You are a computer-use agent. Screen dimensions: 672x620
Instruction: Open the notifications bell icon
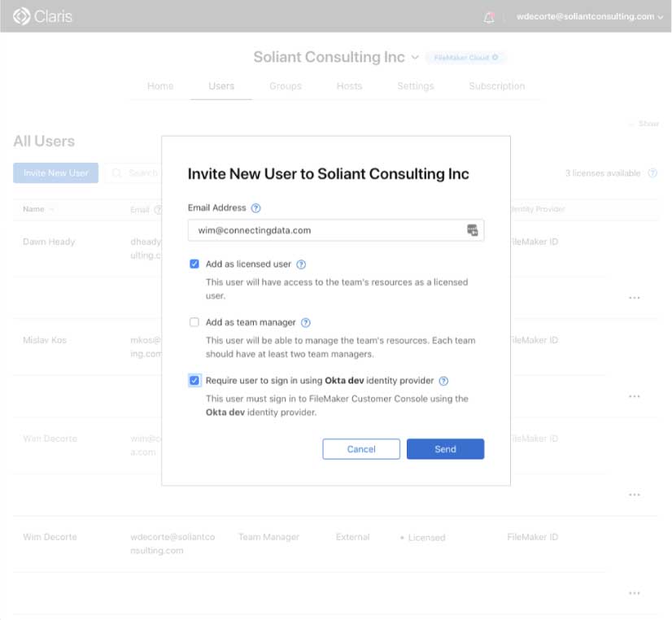(x=489, y=17)
